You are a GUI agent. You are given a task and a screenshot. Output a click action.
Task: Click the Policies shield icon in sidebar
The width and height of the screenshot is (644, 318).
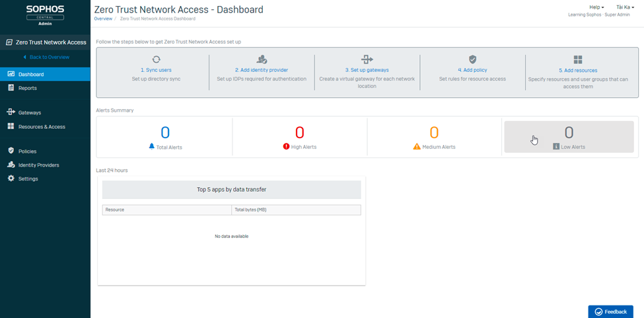pos(11,151)
